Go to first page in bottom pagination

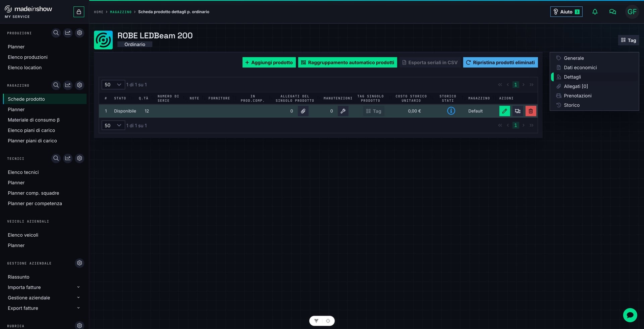coord(500,125)
